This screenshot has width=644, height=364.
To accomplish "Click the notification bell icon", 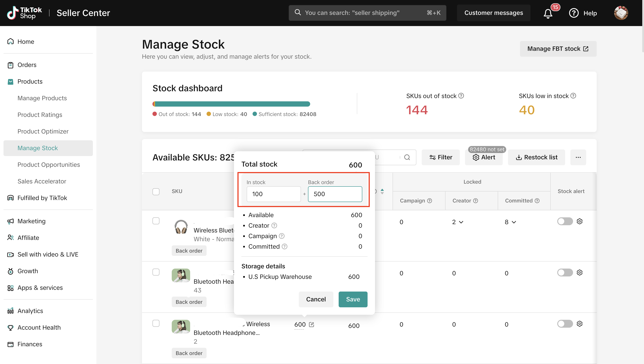I will pyautogui.click(x=548, y=13).
